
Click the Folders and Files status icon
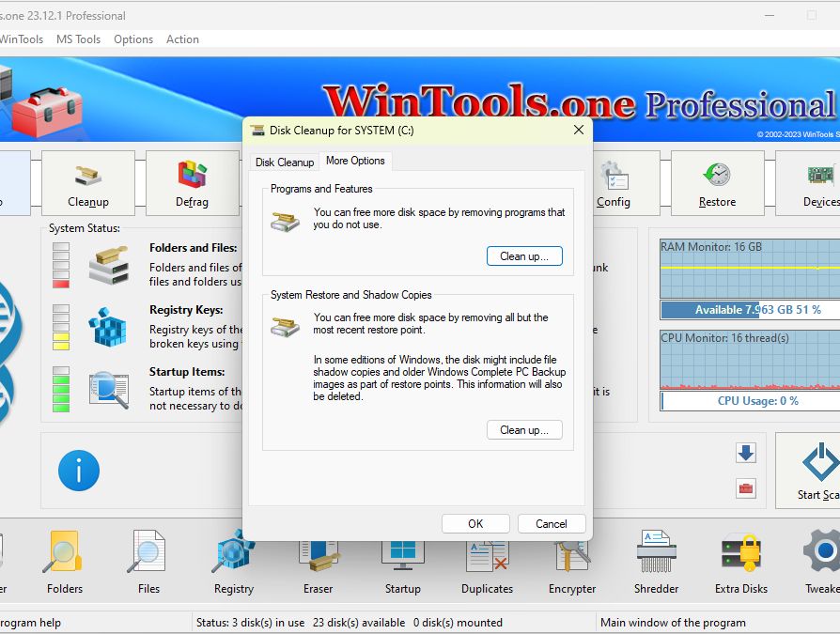tap(109, 265)
